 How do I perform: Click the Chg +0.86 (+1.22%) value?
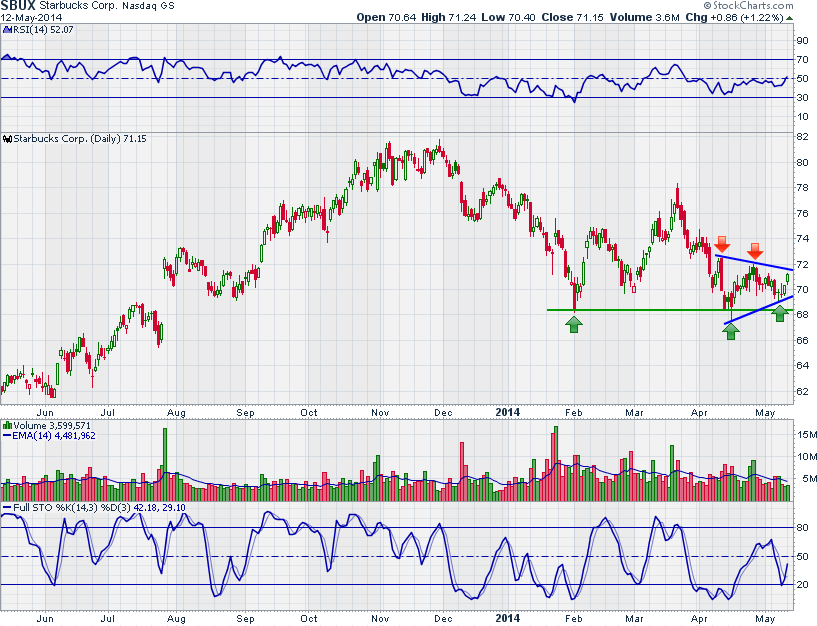click(x=735, y=17)
